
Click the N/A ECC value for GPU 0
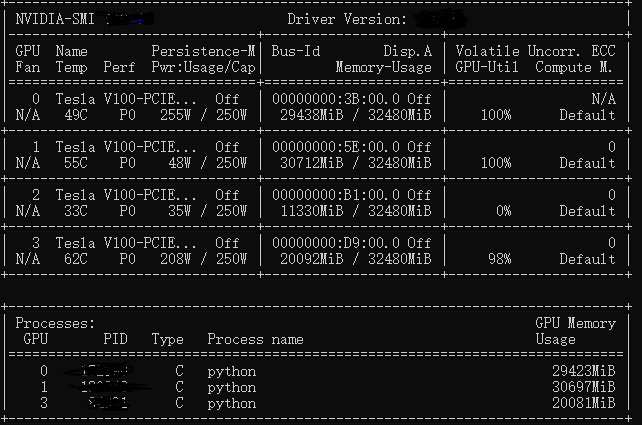pyautogui.click(x=604, y=99)
